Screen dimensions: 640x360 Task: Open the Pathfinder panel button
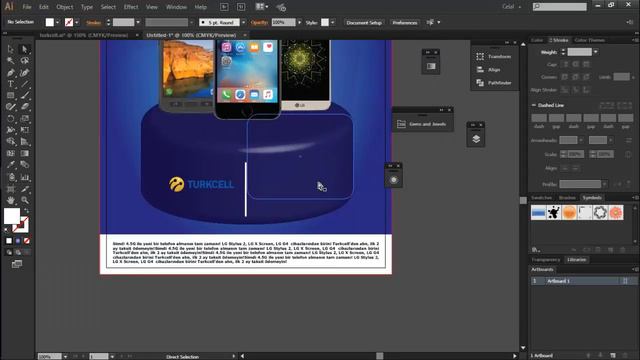pyautogui.click(x=494, y=83)
